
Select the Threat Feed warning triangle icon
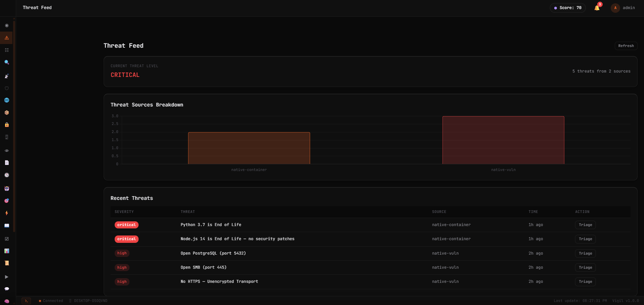coord(7,38)
